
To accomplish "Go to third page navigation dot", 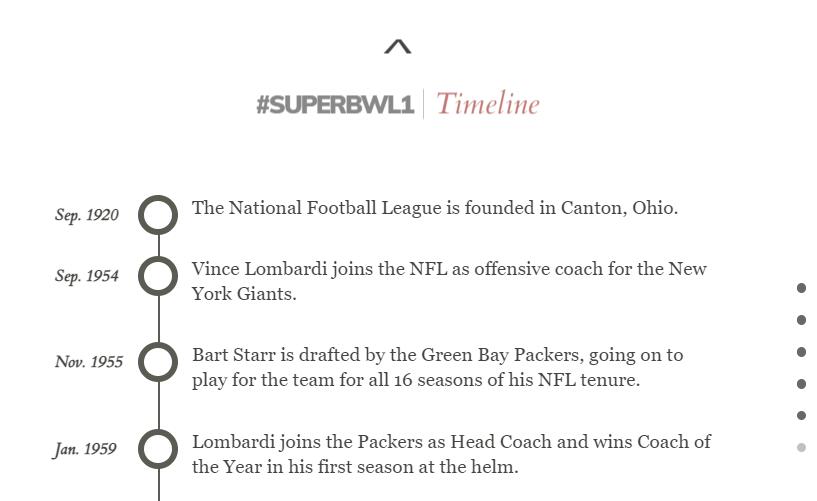I will 801,352.
